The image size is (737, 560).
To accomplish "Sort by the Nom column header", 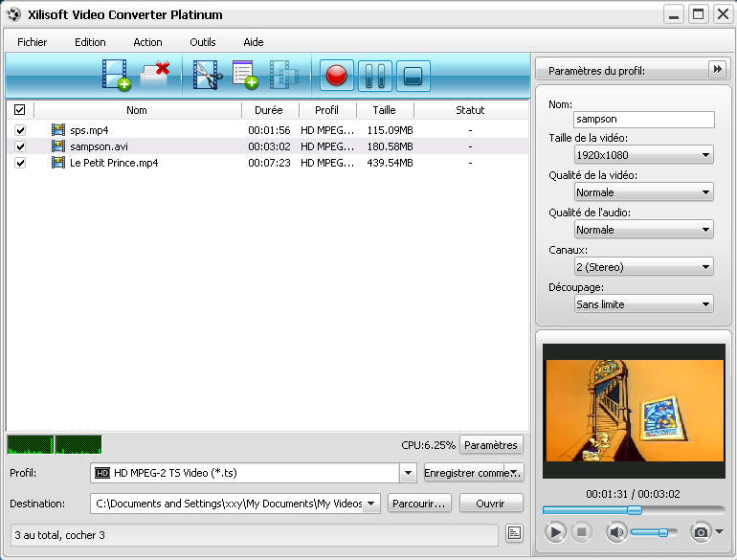I will (137, 110).
